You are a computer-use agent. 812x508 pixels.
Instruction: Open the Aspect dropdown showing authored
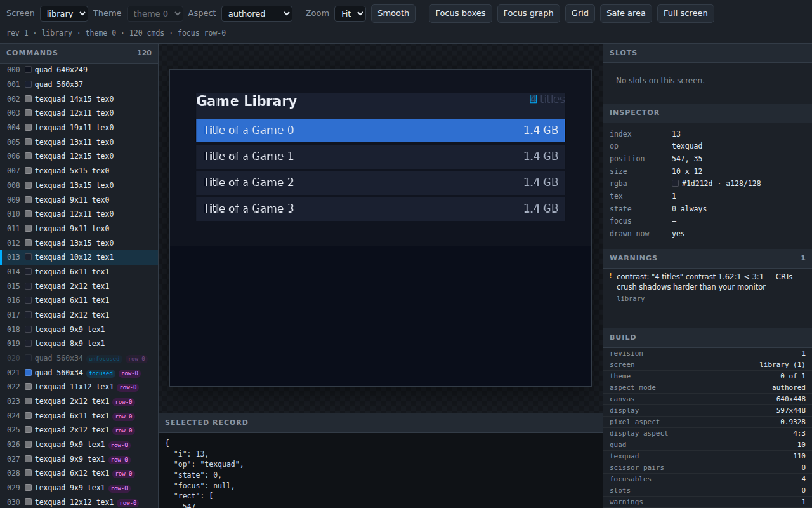pos(257,13)
